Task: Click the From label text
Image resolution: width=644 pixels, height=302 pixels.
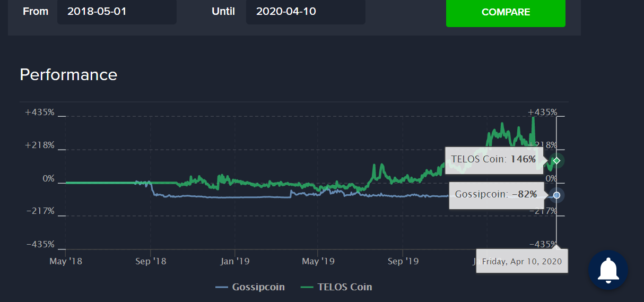Action: (x=36, y=11)
